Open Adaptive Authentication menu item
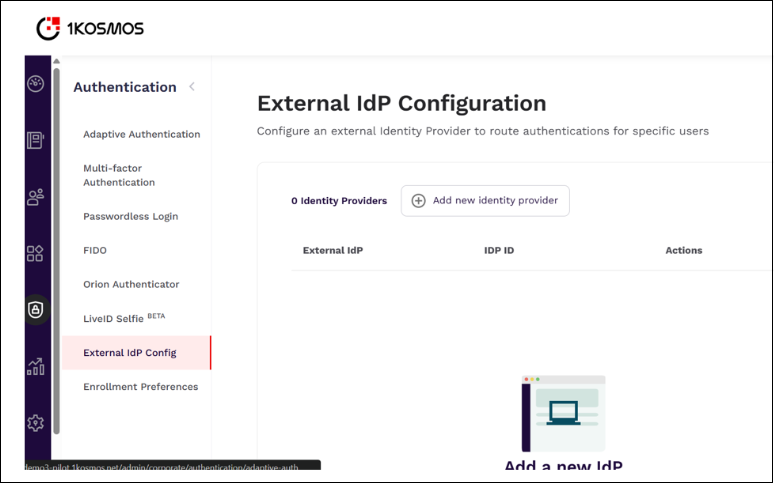Image resolution: width=774 pixels, height=483 pixels. [141, 134]
